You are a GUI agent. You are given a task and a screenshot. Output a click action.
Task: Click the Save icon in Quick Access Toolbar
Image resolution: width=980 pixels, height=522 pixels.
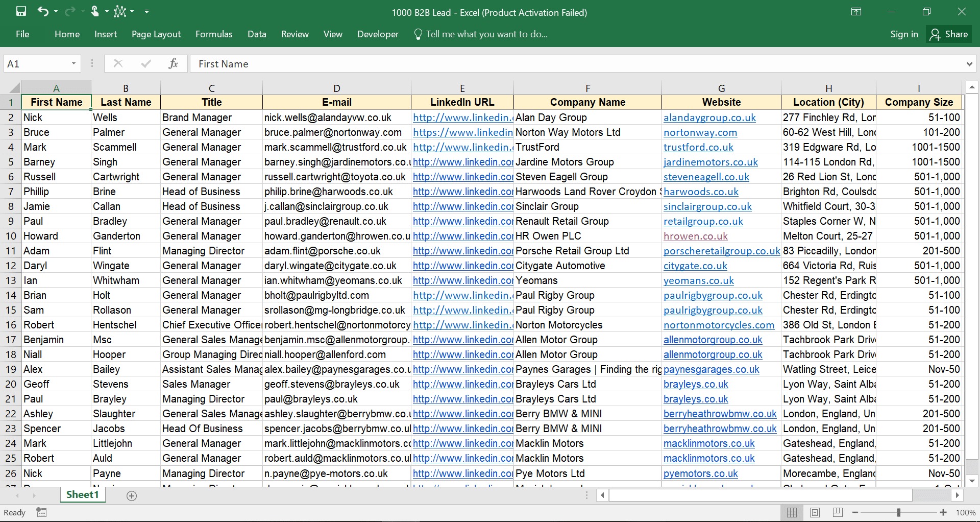(x=21, y=11)
